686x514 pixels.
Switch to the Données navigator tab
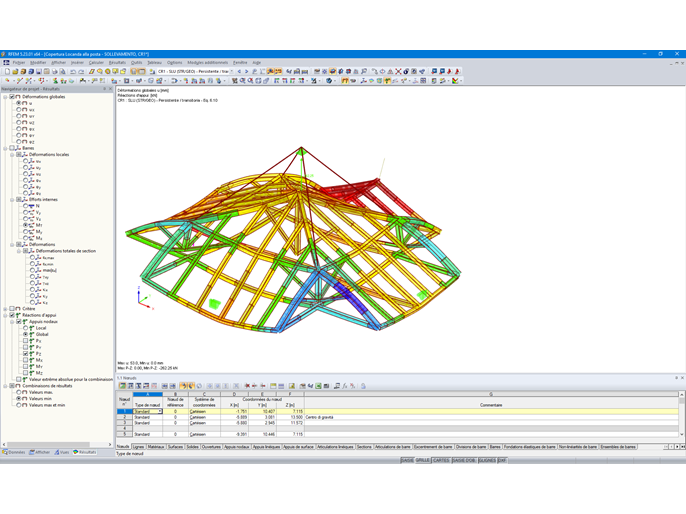14,452
